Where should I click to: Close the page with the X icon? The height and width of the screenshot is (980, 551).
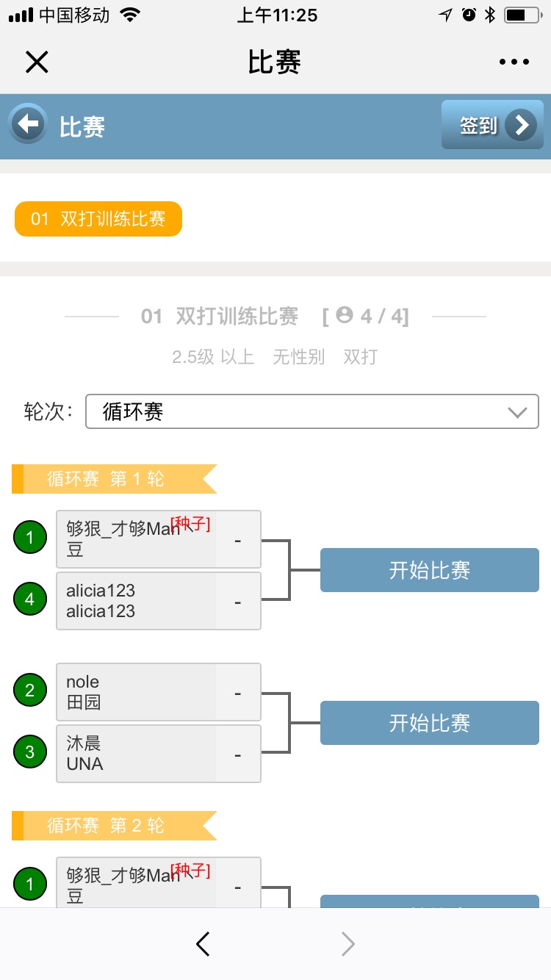pos(37,62)
